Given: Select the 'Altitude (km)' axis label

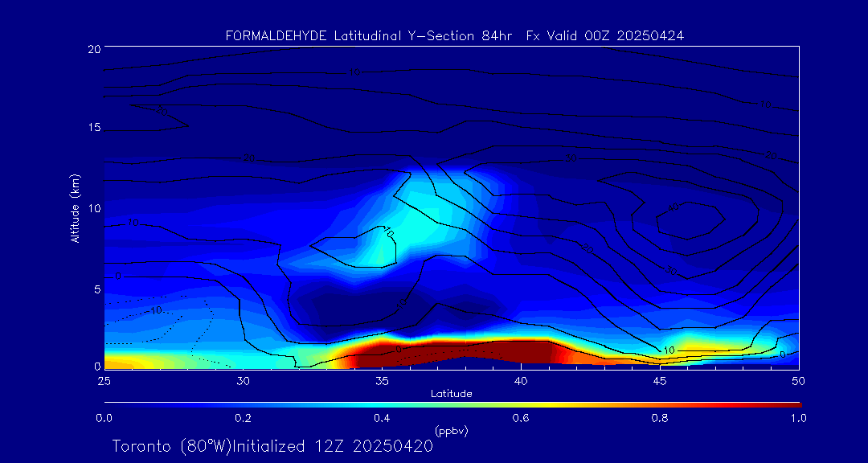Looking at the screenshot, I should coord(76,207).
